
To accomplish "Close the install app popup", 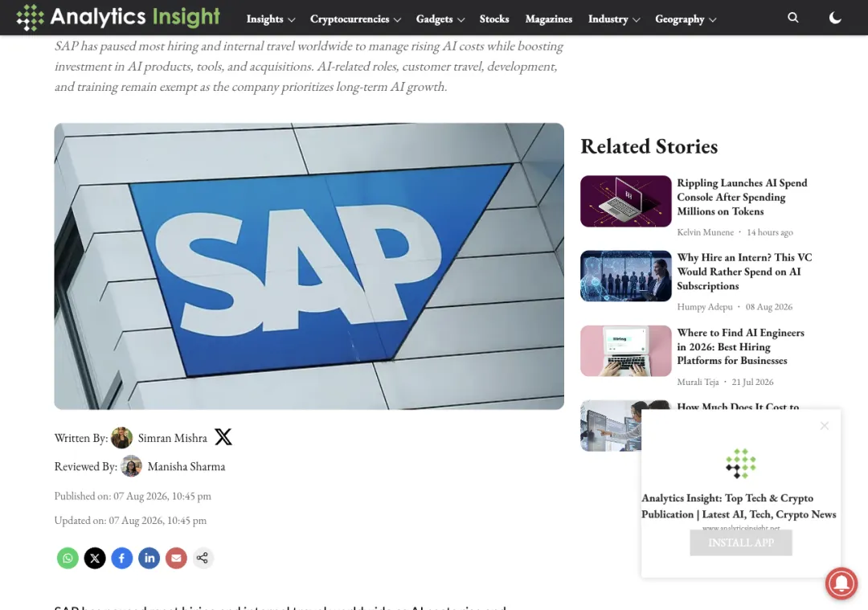I will (x=825, y=426).
